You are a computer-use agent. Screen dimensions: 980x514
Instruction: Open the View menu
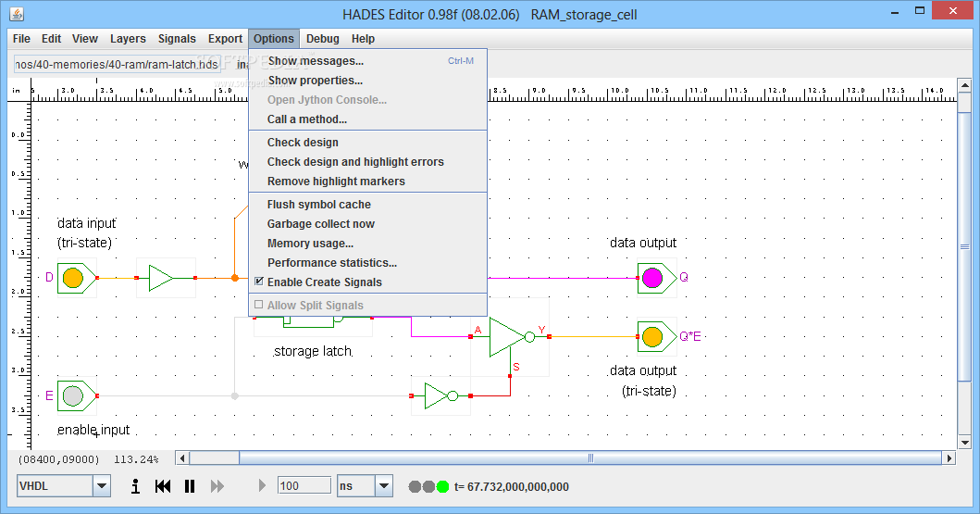[85, 39]
